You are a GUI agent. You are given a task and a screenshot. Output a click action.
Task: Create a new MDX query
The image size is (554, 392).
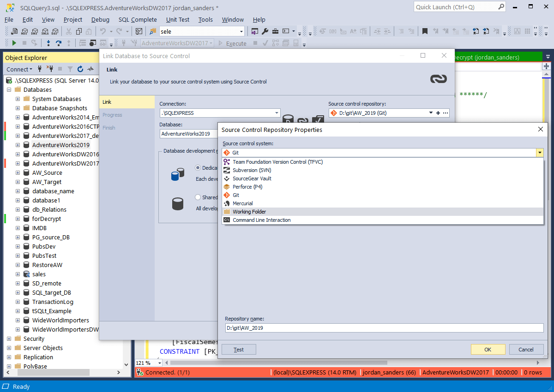pos(25,31)
